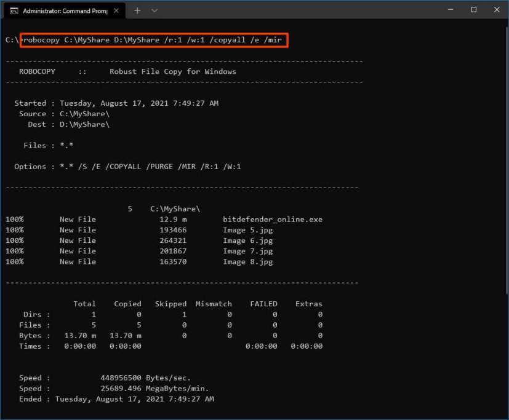Screen dimensions: 509x420
Task: Click the 448956500 Bytes/sec. speed value
Action: (x=145, y=378)
